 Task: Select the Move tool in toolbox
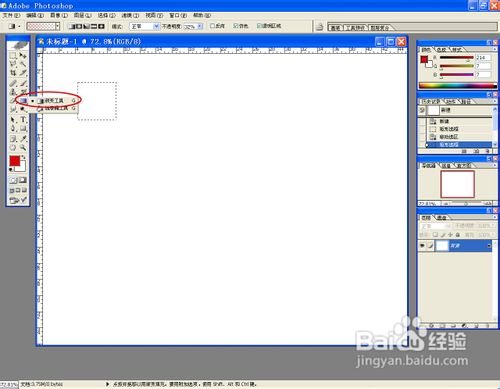(23, 55)
